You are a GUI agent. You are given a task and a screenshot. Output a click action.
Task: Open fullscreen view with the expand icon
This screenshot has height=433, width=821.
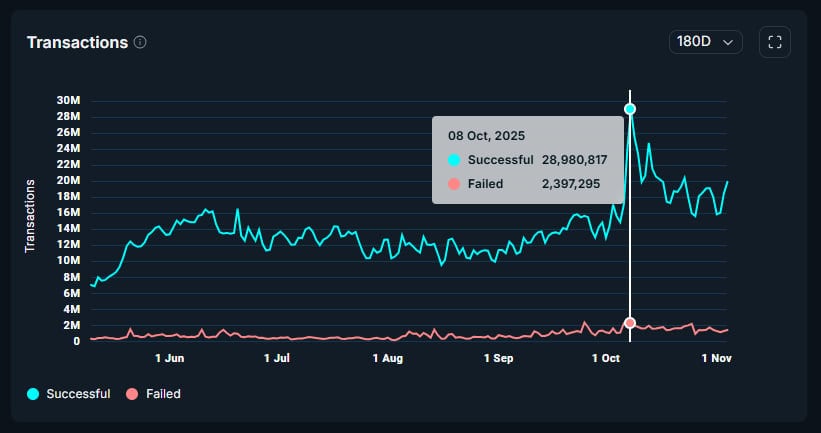click(775, 42)
